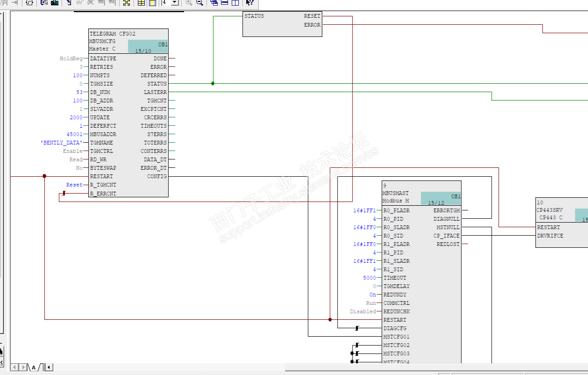
Task: Click the TGMCNT output pin
Action: click(157, 101)
